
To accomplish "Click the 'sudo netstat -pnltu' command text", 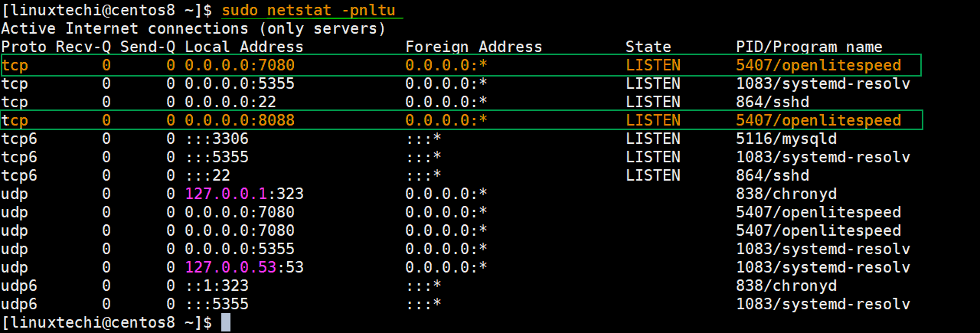I will pyautogui.click(x=312, y=11).
